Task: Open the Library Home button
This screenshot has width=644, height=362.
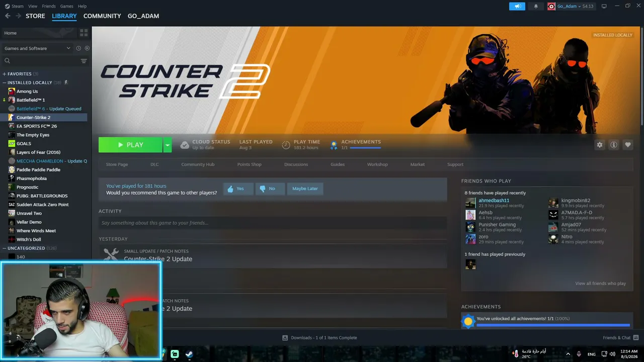Action: tap(39, 33)
